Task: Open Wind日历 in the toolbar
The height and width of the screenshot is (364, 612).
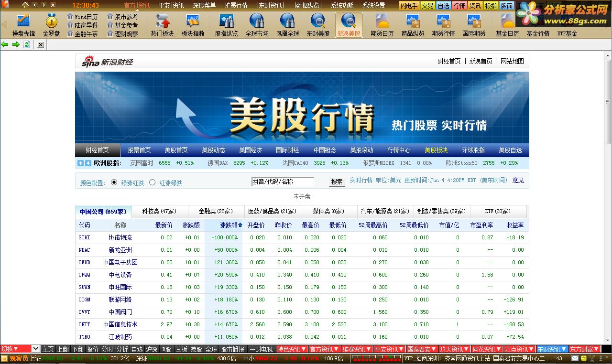Action: point(82,17)
